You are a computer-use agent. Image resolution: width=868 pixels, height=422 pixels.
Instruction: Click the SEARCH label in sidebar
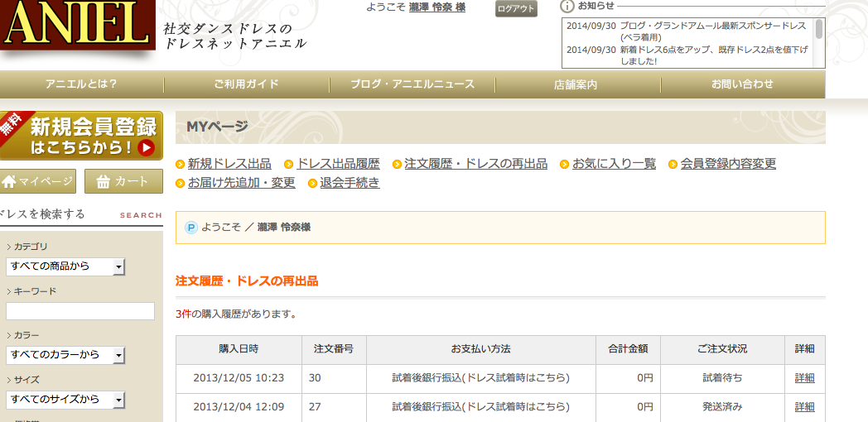coord(141,215)
